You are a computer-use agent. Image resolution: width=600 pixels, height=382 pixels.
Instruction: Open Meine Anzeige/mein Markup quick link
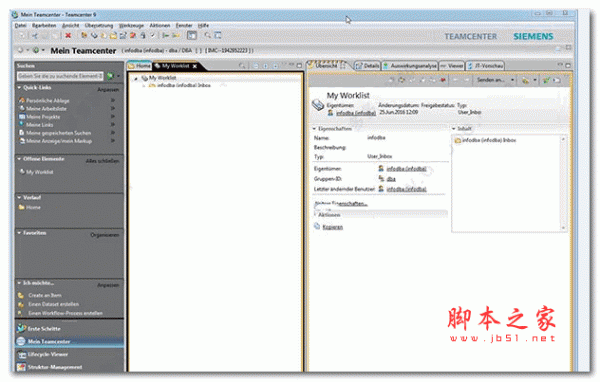coord(59,141)
